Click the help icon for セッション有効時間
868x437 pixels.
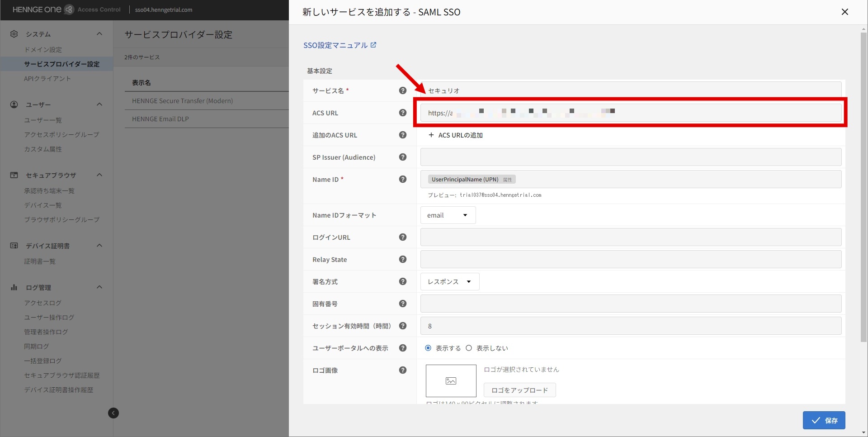pos(403,326)
